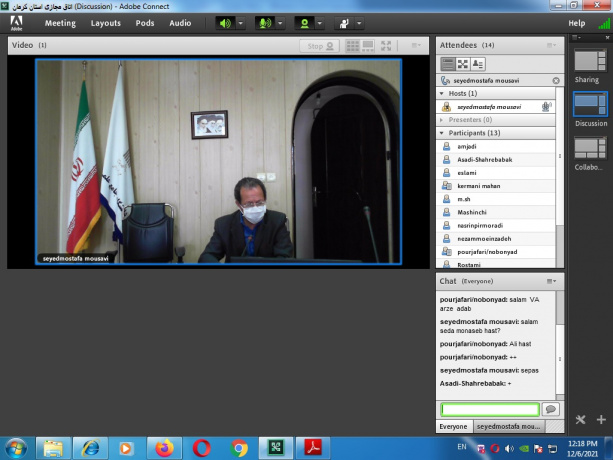Viewport: 613px width, 460px height.
Task: Open the Pods menu
Action: coord(145,23)
